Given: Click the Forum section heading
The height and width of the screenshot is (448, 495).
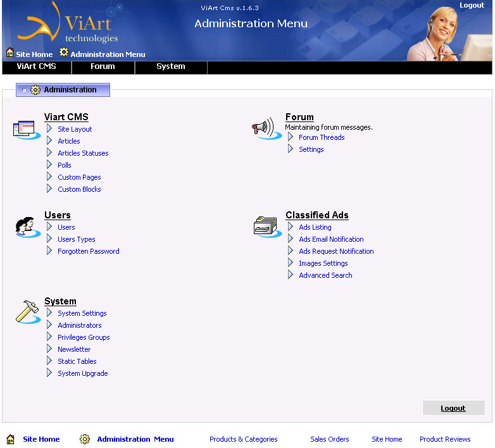Looking at the screenshot, I should (299, 117).
